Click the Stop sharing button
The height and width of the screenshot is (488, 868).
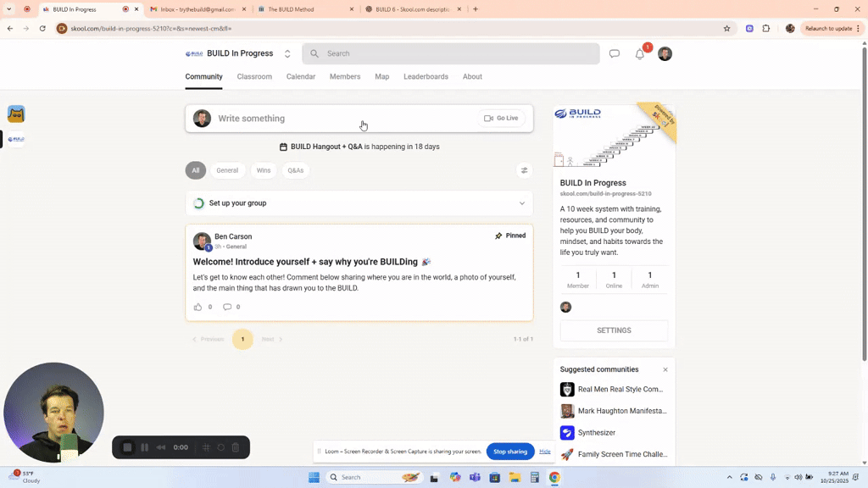tap(509, 451)
